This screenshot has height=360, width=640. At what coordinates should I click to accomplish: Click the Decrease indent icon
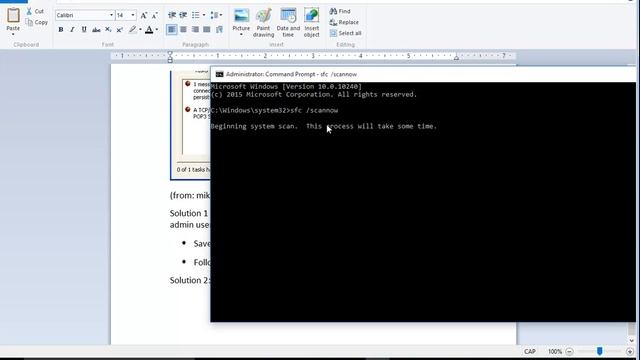pos(172,15)
